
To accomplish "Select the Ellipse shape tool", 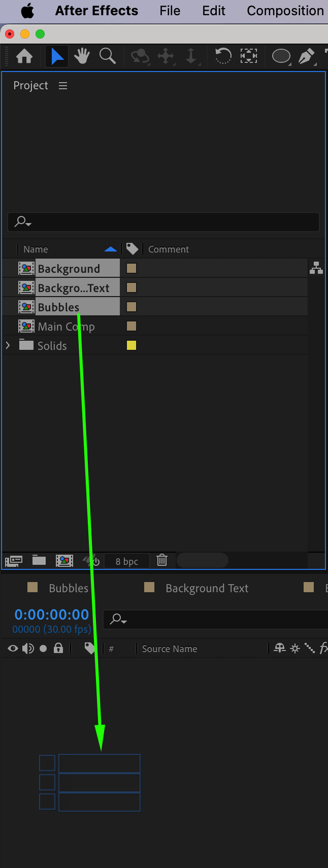I will [281, 56].
